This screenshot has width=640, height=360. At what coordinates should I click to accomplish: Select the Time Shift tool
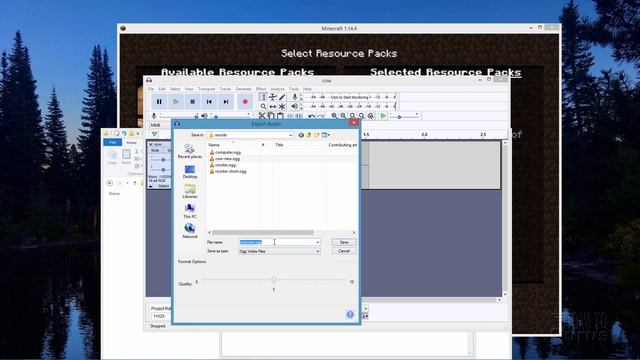[273, 107]
